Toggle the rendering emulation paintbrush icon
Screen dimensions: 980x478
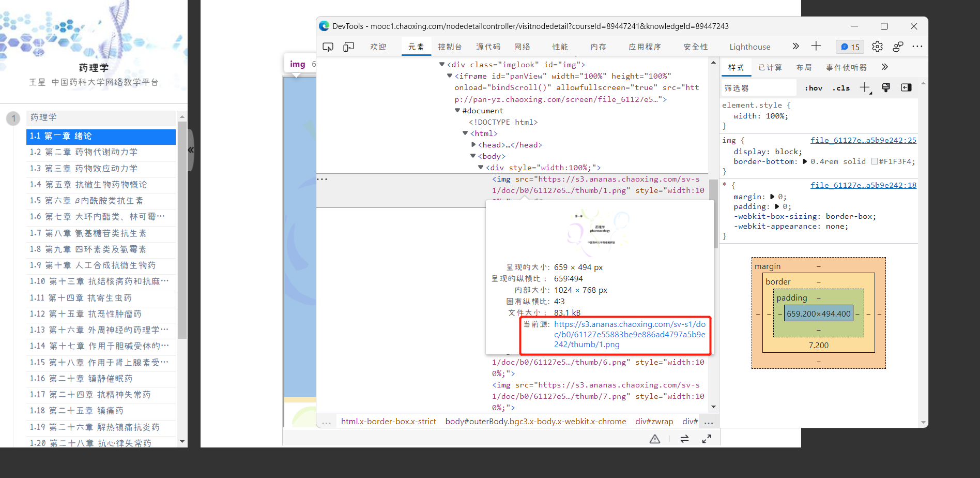pyautogui.click(x=886, y=87)
